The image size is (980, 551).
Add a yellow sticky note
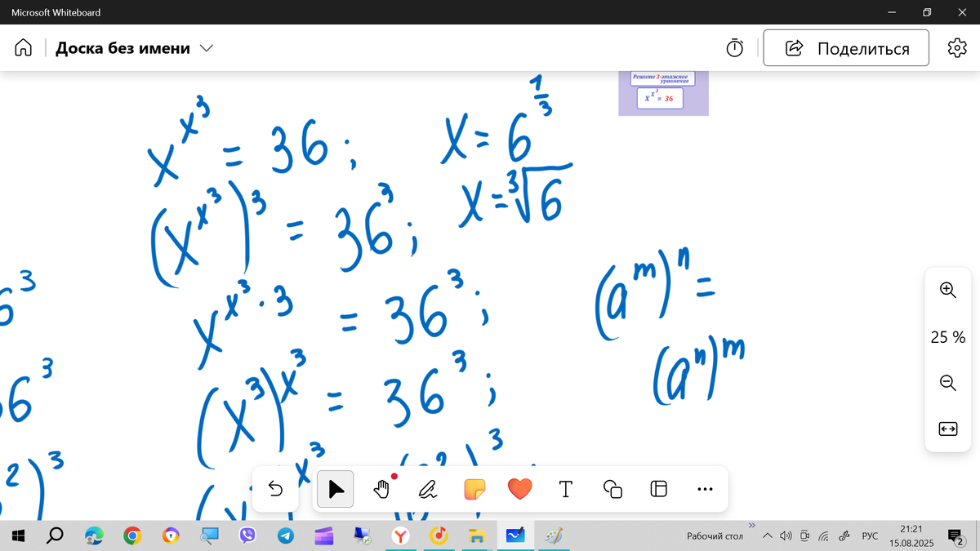[x=474, y=489]
